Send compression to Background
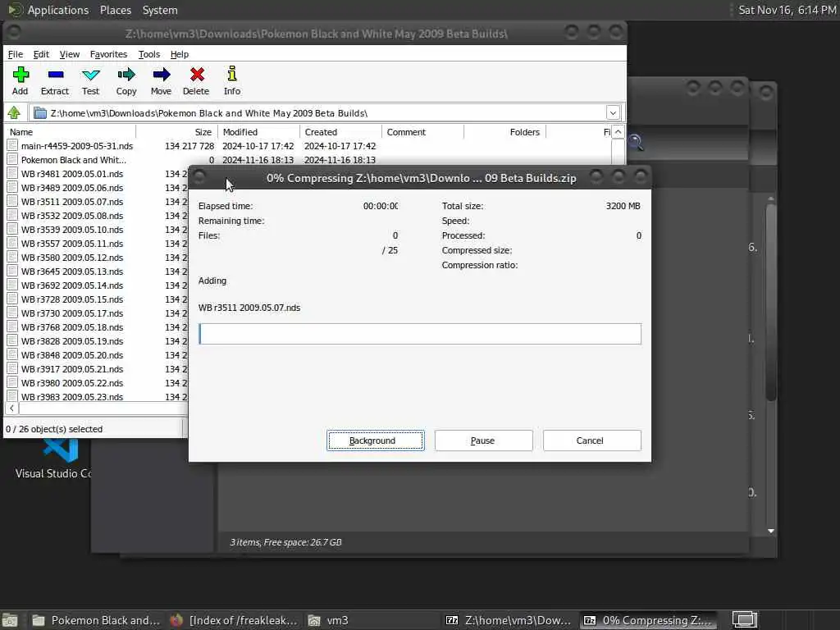This screenshot has height=630, width=840. click(376, 441)
